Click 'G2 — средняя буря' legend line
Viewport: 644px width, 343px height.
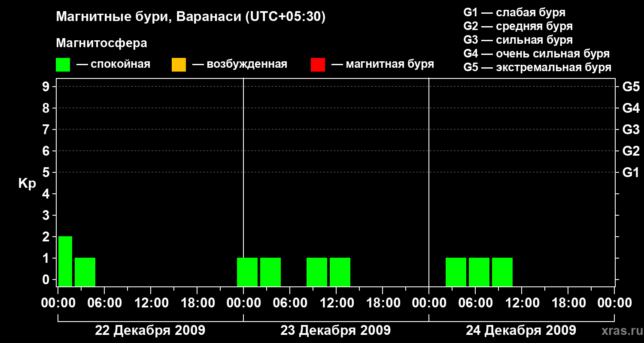[x=518, y=26]
